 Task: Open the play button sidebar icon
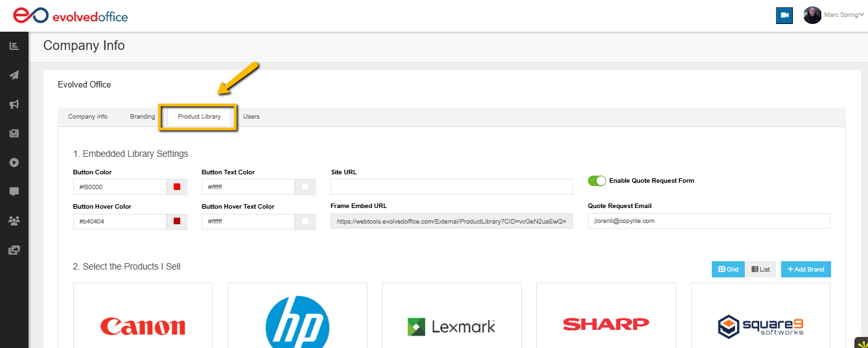point(14,163)
